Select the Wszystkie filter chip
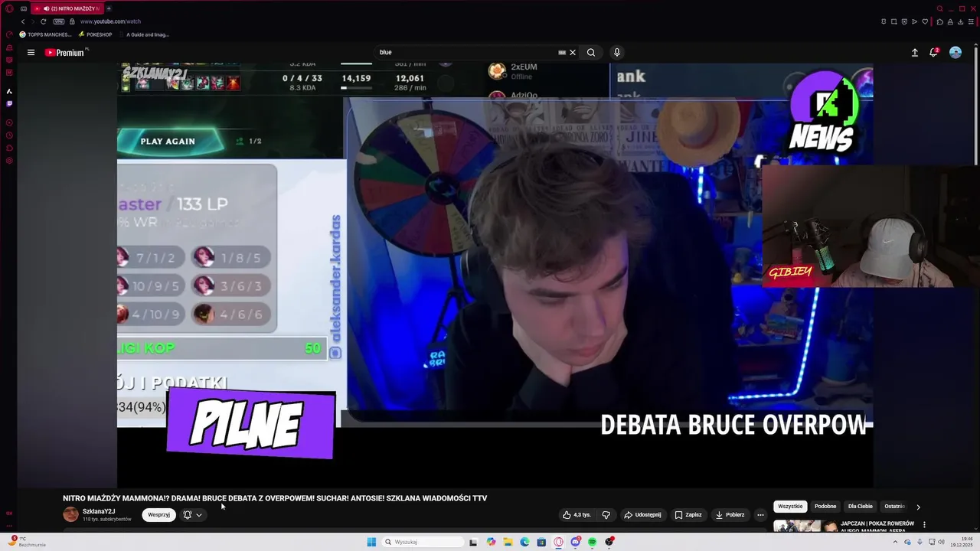 (x=790, y=506)
